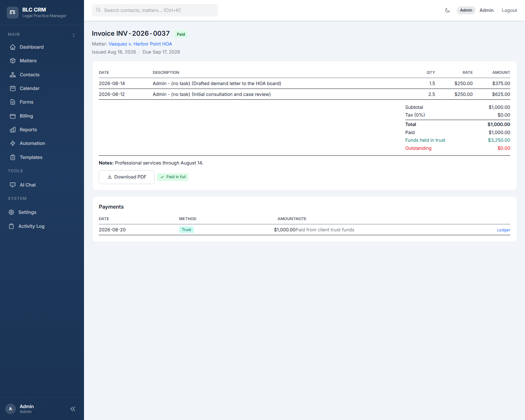The image size is (525, 420).
Task: Click the Funds held in trust label
Action: click(425, 140)
